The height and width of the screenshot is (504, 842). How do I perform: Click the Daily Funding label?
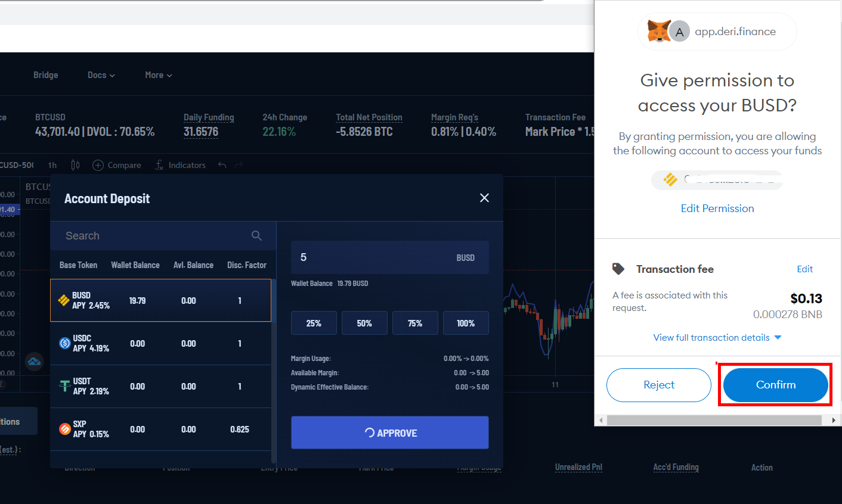point(209,117)
